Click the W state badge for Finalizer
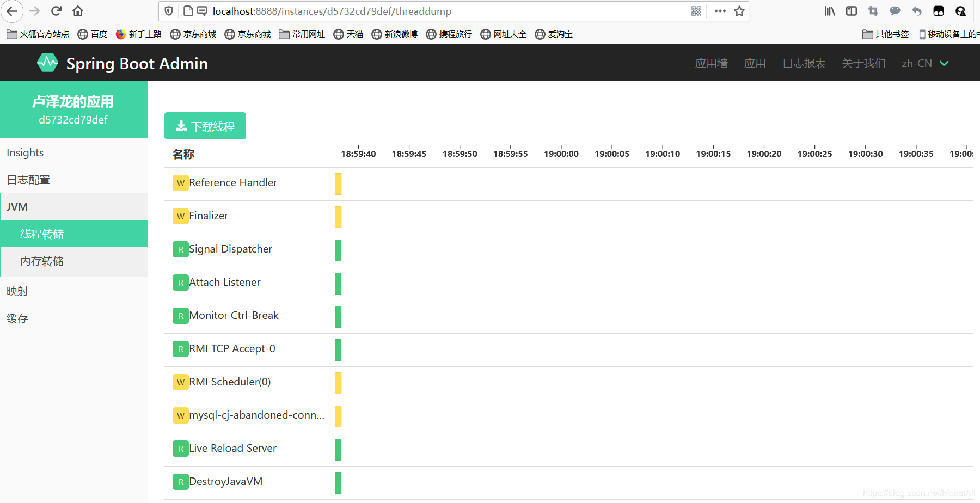 pyautogui.click(x=181, y=216)
